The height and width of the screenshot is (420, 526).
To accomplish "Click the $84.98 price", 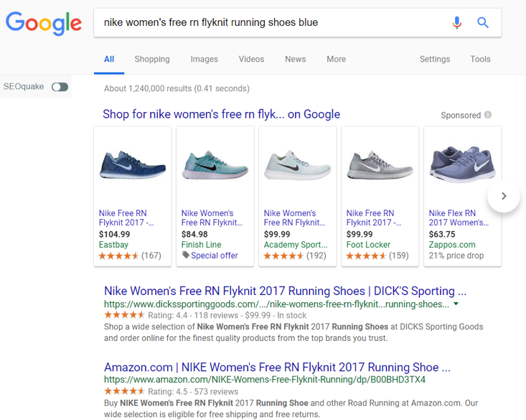I will (194, 234).
